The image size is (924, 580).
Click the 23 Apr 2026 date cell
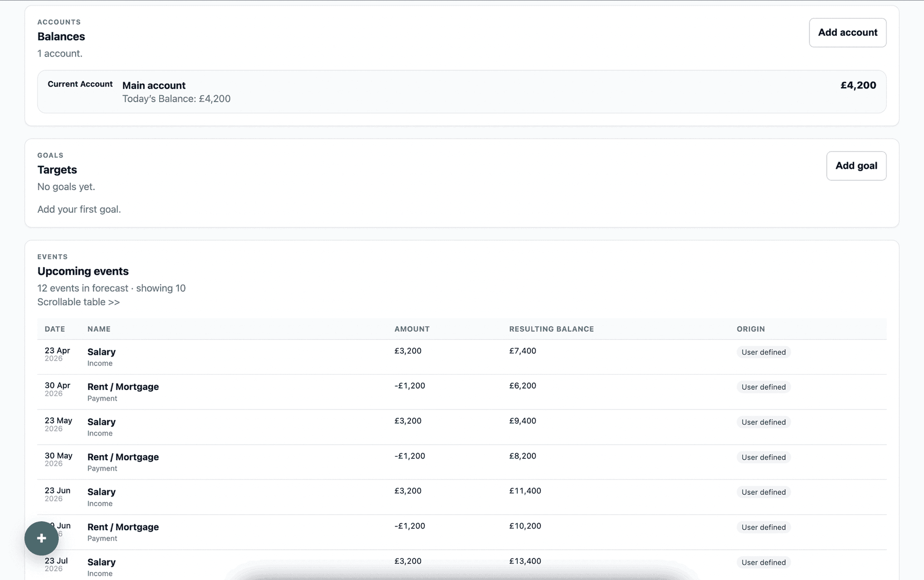coord(57,354)
